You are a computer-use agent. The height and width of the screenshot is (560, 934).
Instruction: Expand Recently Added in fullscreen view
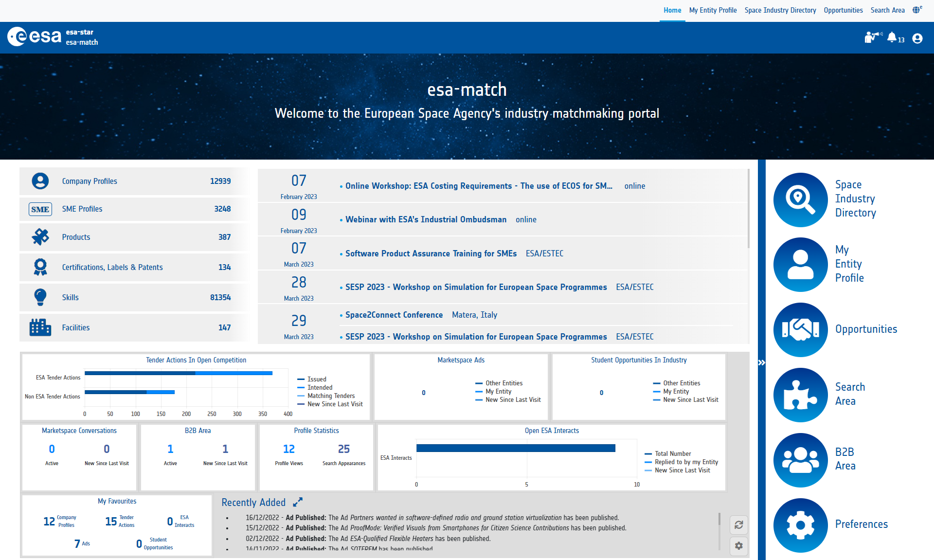click(297, 502)
